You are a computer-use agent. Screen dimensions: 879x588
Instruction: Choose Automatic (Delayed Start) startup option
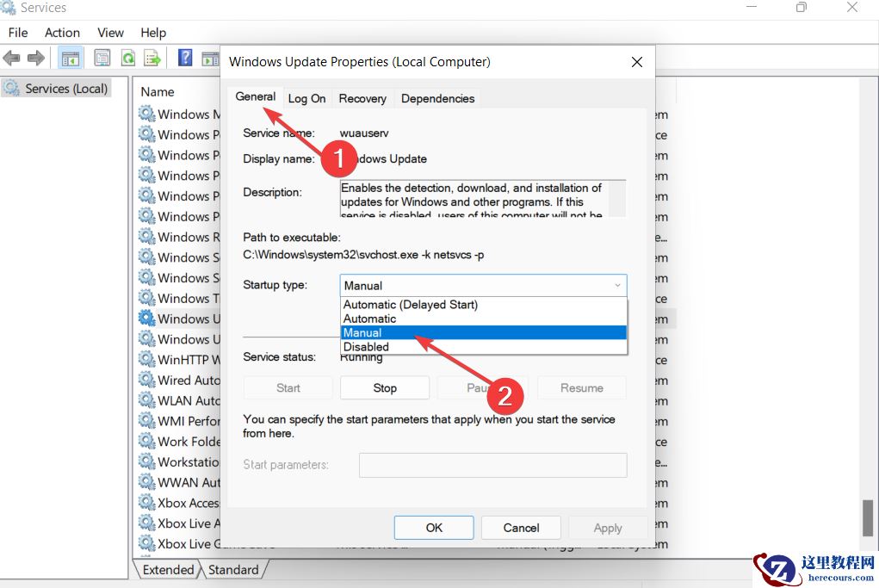click(x=483, y=305)
